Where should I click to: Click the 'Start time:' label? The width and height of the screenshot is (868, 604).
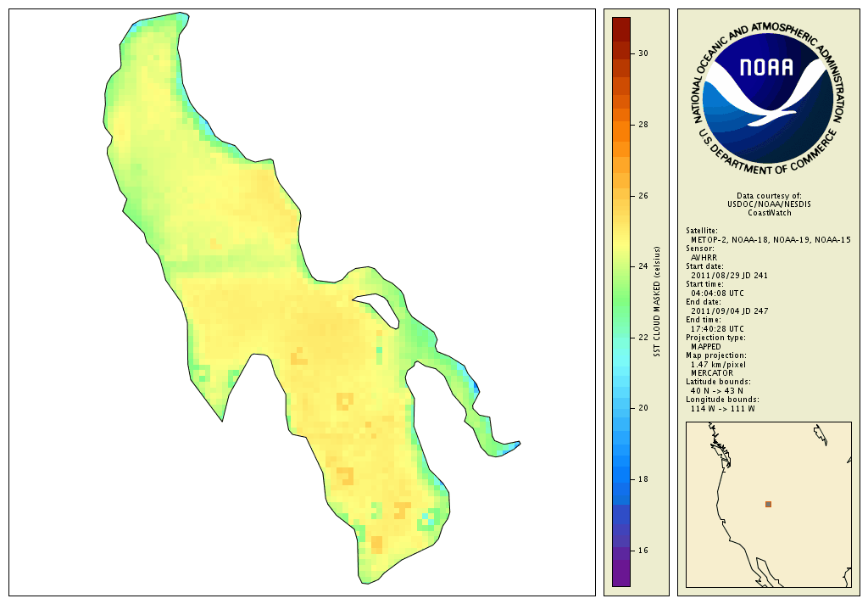pos(704,284)
